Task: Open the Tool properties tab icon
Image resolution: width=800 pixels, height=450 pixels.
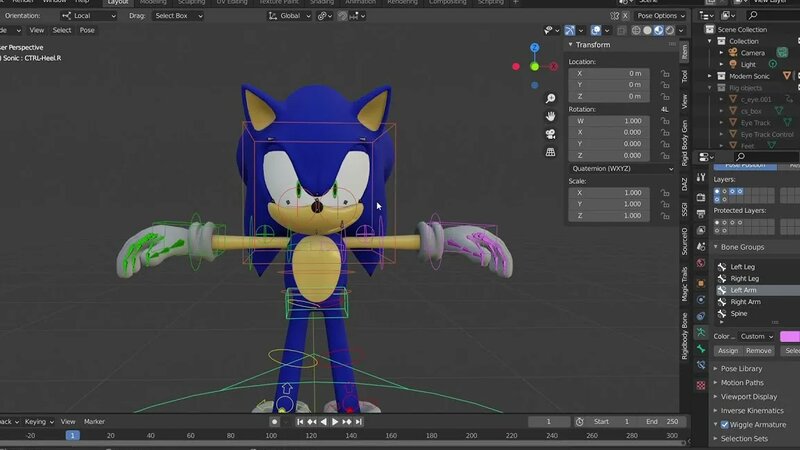Action: point(701,178)
